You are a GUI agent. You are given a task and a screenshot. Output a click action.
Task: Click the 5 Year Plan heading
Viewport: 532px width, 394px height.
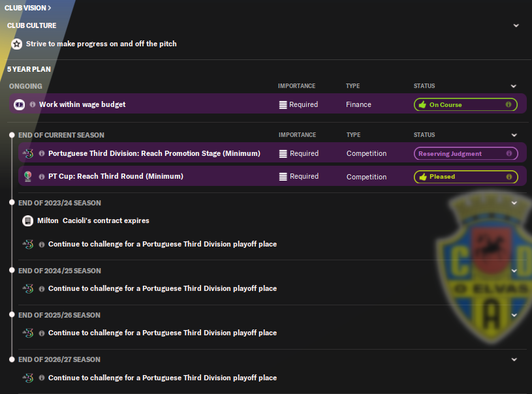(x=29, y=69)
